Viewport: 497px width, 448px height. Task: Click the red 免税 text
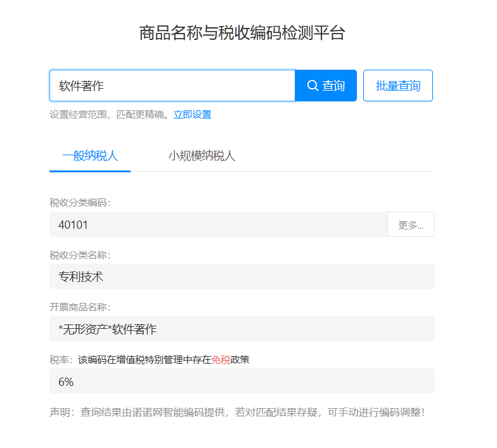pyautogui.click(x=221, y=360)
